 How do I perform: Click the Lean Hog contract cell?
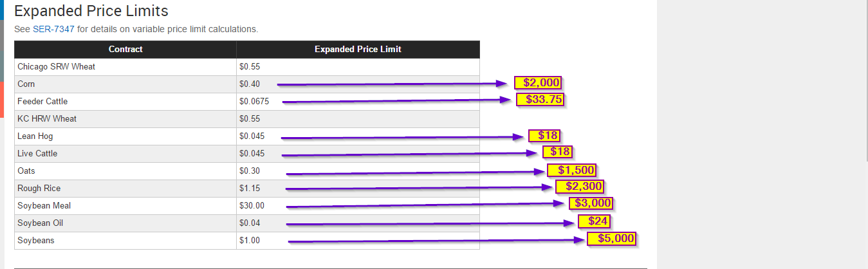[x=125, y=136]
